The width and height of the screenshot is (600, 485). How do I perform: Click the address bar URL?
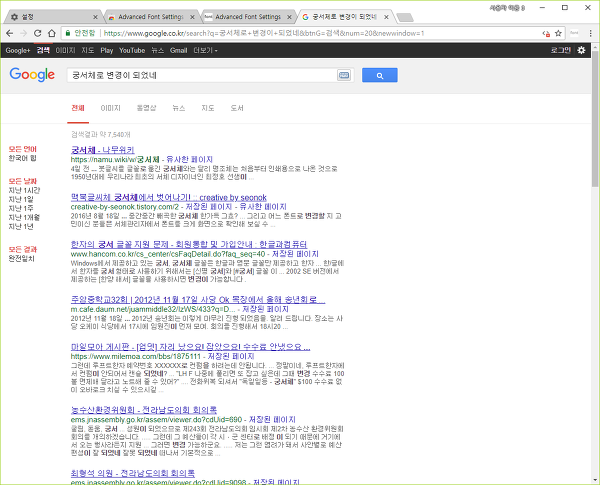point(264,33)
